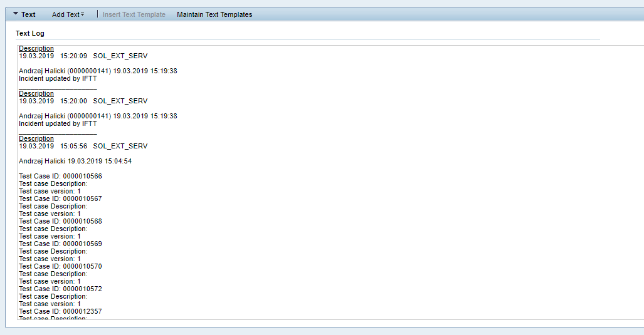The height and width of the screenshot is (335, 644).
Task: Select line '19.03.2019 15:20:09 SOL_EXT_SERV'
Action: point(83,56)
